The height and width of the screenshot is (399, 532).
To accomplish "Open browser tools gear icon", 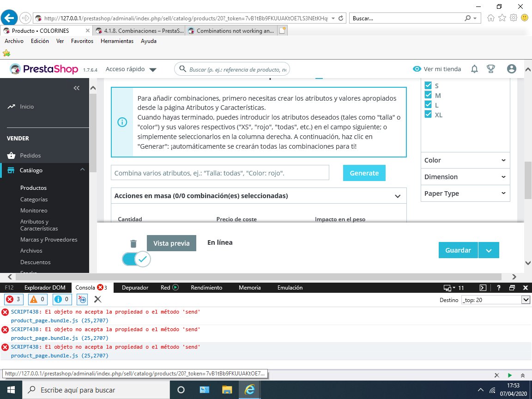I will tap(514, 18).
